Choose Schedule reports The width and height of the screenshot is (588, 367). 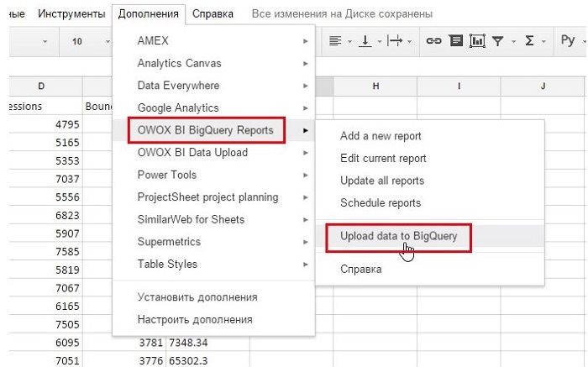(430, 202)
